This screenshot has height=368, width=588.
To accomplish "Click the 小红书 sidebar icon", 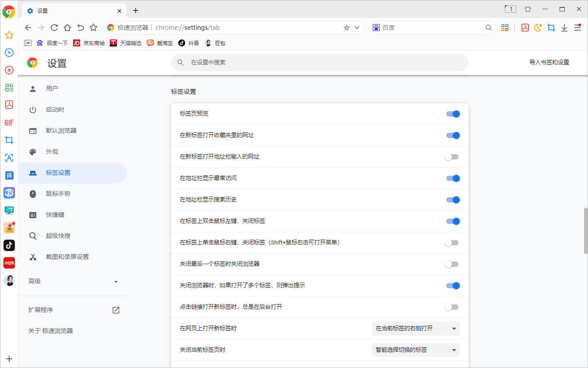I will 9,263.
